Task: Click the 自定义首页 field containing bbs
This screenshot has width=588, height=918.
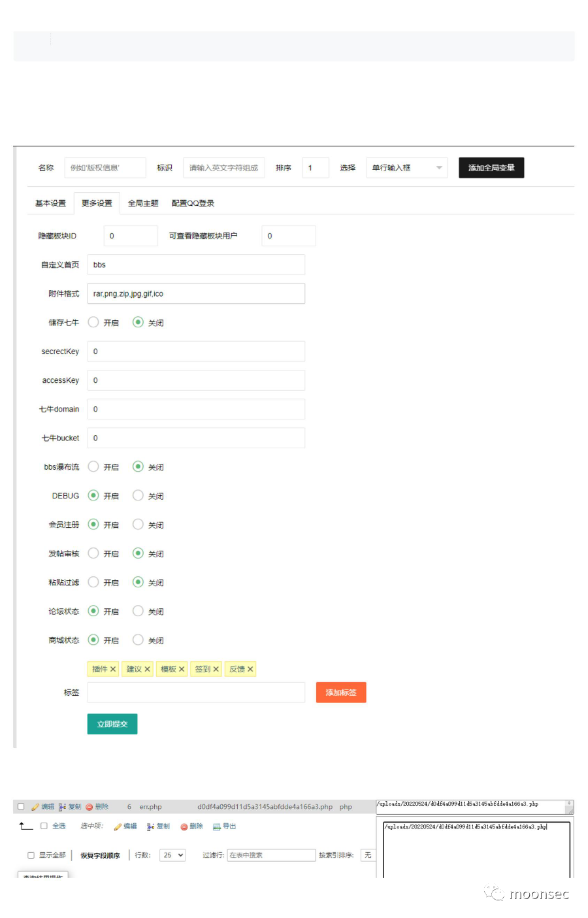Action: pos(196,265)
